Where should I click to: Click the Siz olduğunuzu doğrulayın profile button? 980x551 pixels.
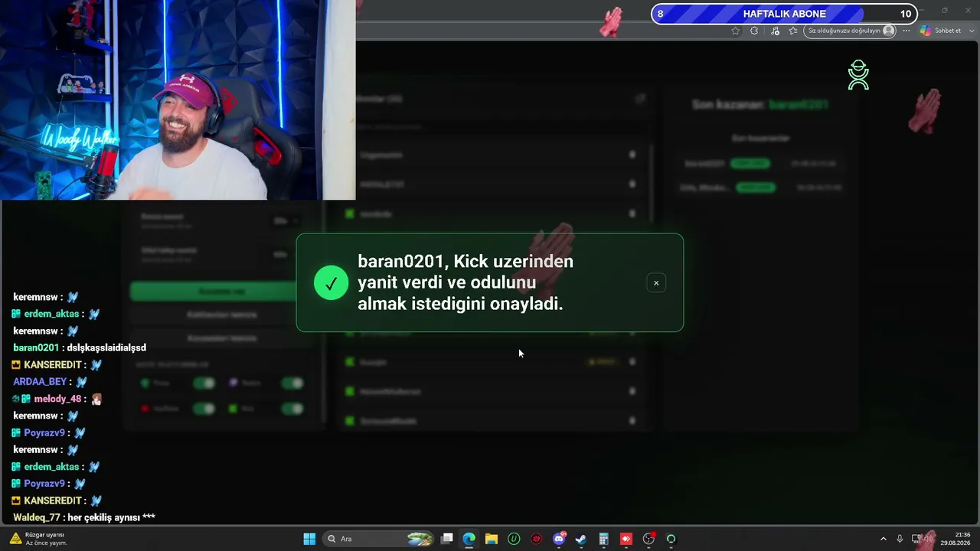(851, 31)
